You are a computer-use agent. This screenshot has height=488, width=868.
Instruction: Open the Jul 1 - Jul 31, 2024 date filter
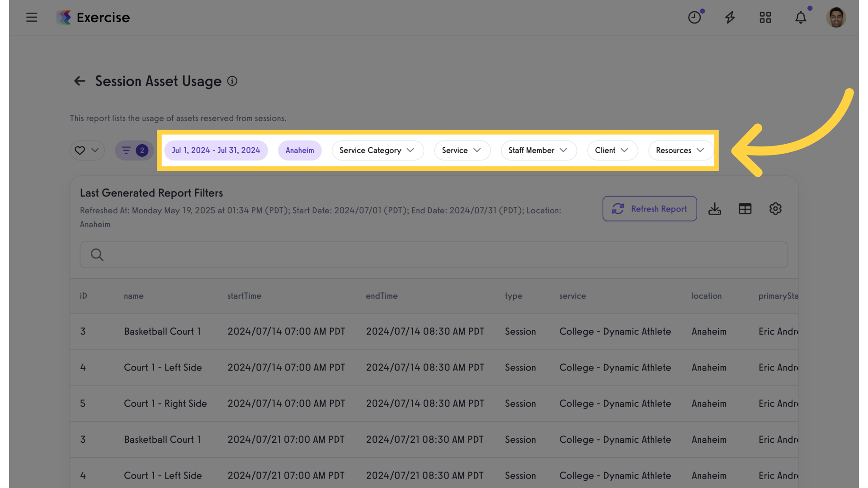click(x=216, y=150)
